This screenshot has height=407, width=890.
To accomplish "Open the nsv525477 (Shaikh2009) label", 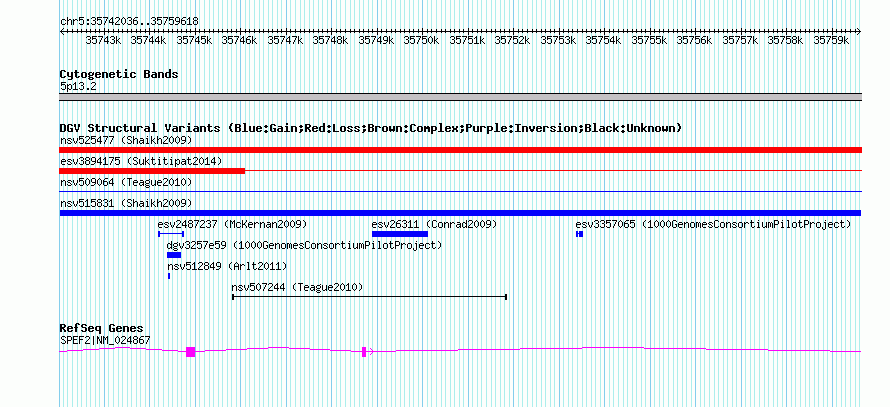I will pos(126,140).
